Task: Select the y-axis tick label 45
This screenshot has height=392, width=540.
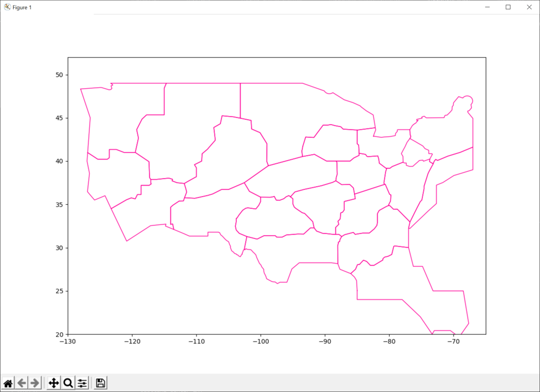Action: pyautogui.click(x=60, y=118)
